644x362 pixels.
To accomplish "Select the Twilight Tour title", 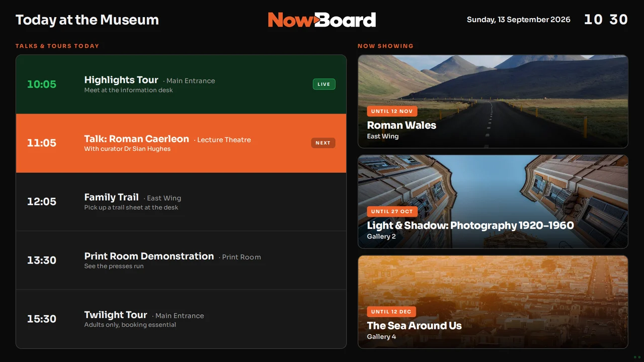I will pos(116,315).
